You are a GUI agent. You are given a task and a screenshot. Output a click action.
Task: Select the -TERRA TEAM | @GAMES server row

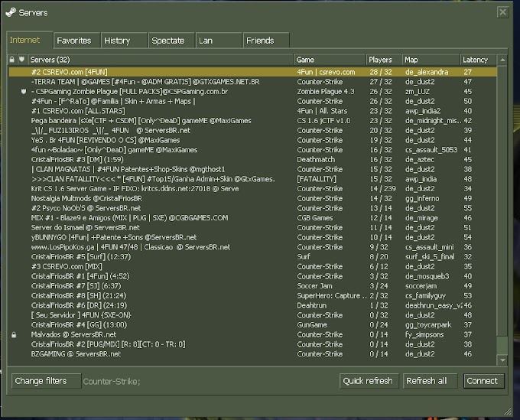(252, 82)
